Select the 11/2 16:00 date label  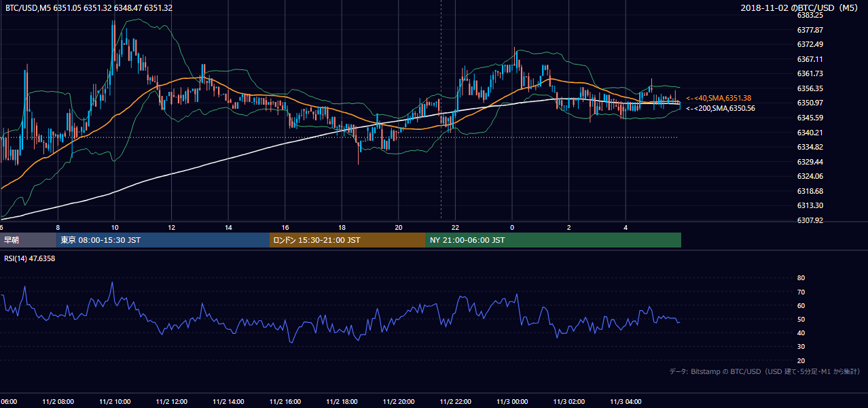(x=285, y=402)
